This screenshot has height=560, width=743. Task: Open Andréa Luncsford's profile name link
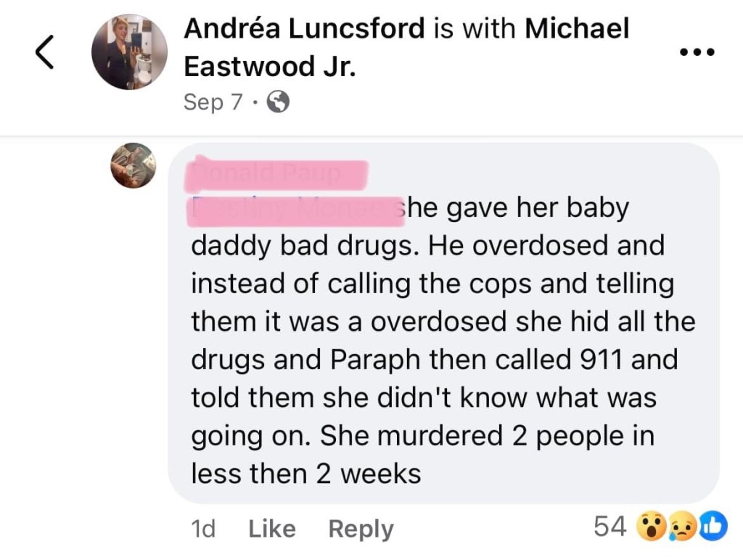[x=304, y=29]
